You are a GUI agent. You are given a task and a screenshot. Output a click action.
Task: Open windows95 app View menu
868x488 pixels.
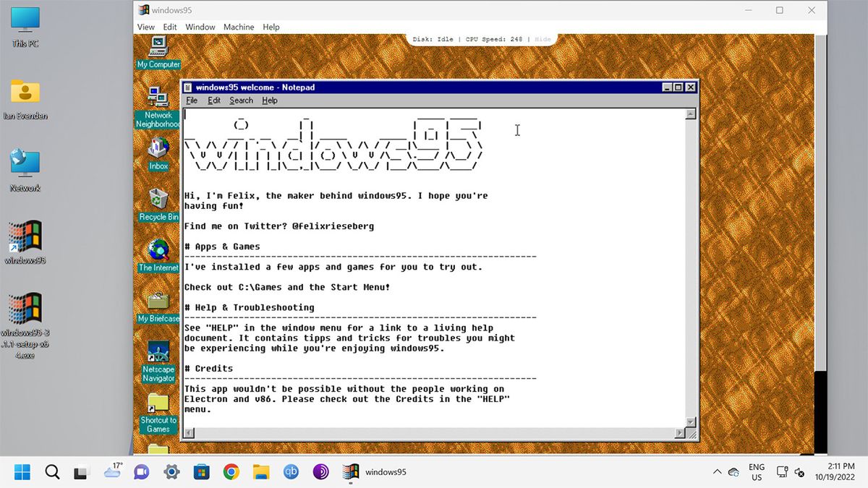(x=146, y=27)
